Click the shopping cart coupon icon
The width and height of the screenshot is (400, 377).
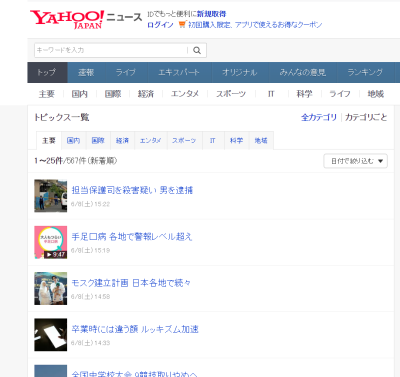click(182, 24)
